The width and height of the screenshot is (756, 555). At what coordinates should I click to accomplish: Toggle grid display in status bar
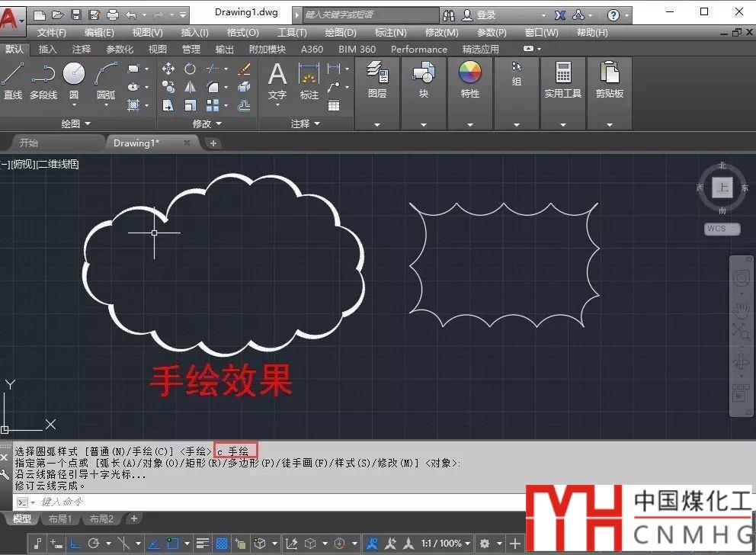222,544
